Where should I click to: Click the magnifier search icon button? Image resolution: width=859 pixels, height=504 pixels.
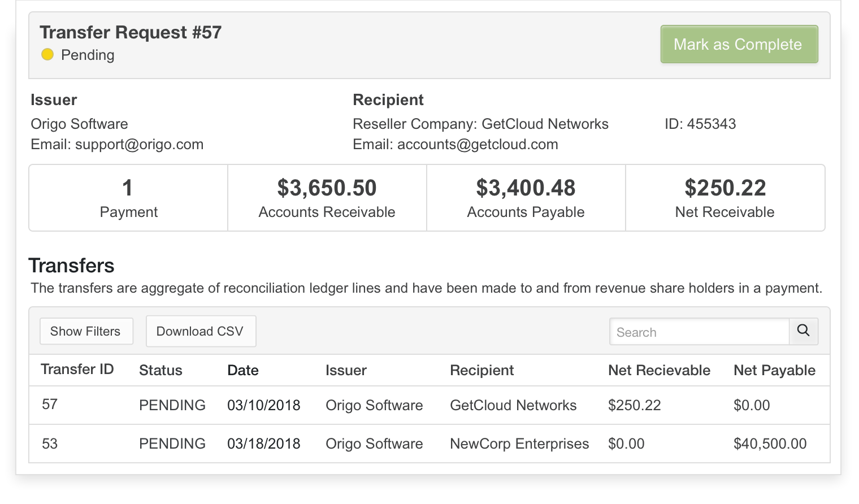click(804, 331)
